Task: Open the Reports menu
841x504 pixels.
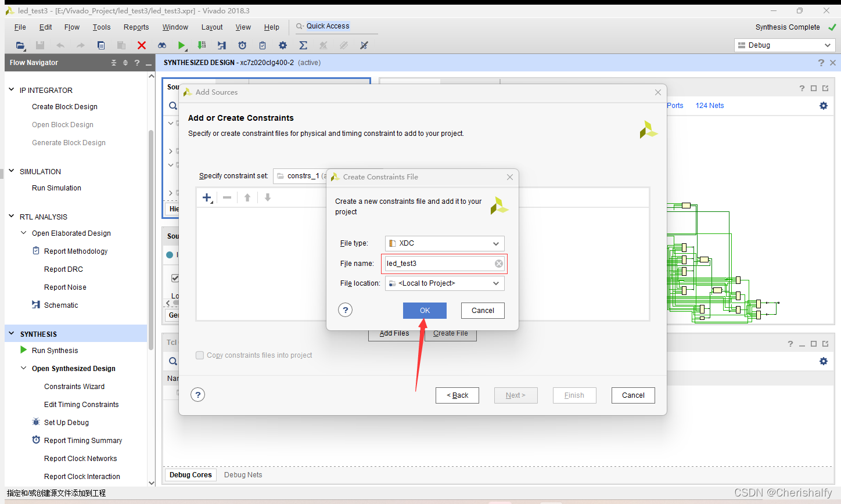Action: coord(136,27)
